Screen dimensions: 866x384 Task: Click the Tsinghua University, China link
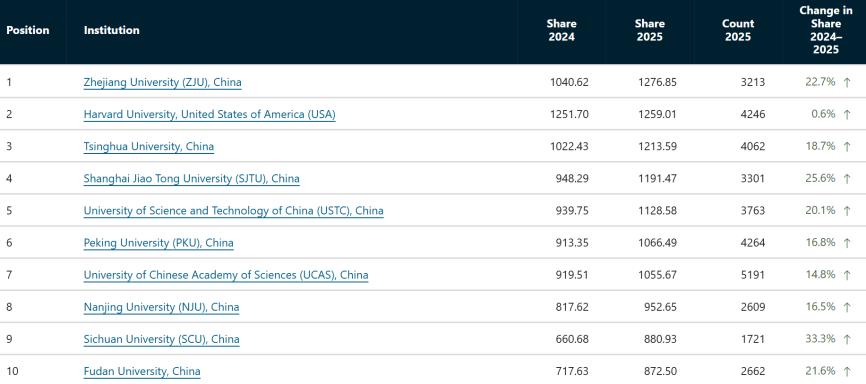[149, 146]
